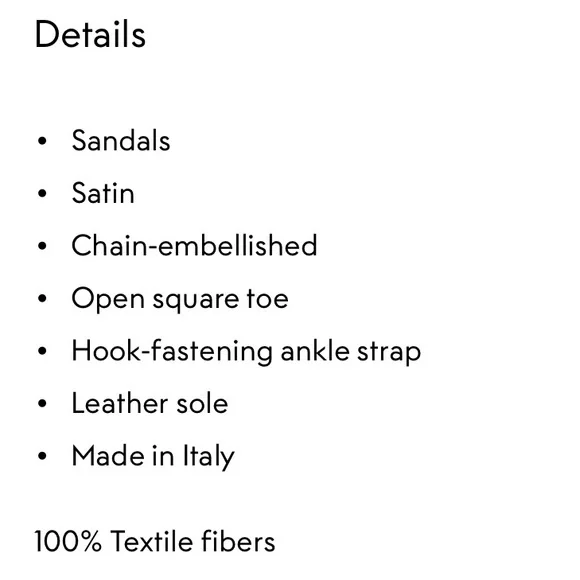
Task: Click the bullet beside Sandals
Action: click(x=42, y=141)
